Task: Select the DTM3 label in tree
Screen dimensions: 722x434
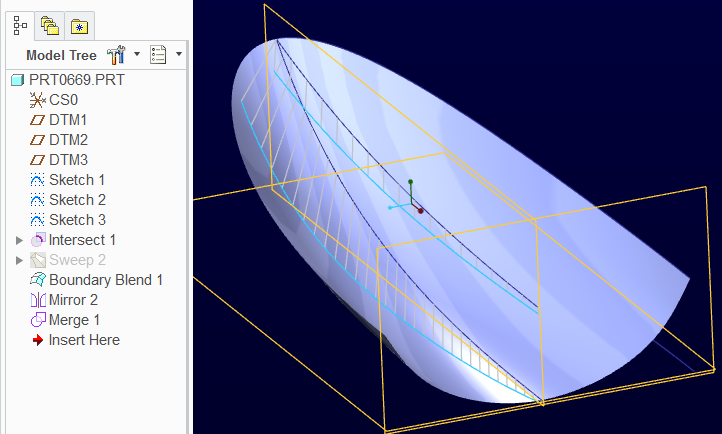Action: click(69, 160)
